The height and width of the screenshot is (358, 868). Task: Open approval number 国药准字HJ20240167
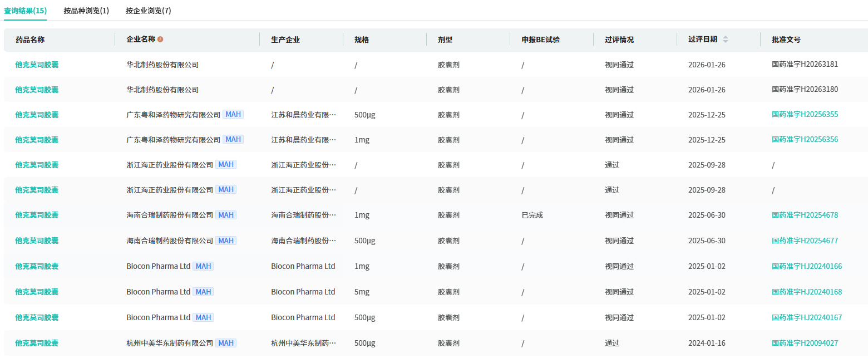(807, 317)
